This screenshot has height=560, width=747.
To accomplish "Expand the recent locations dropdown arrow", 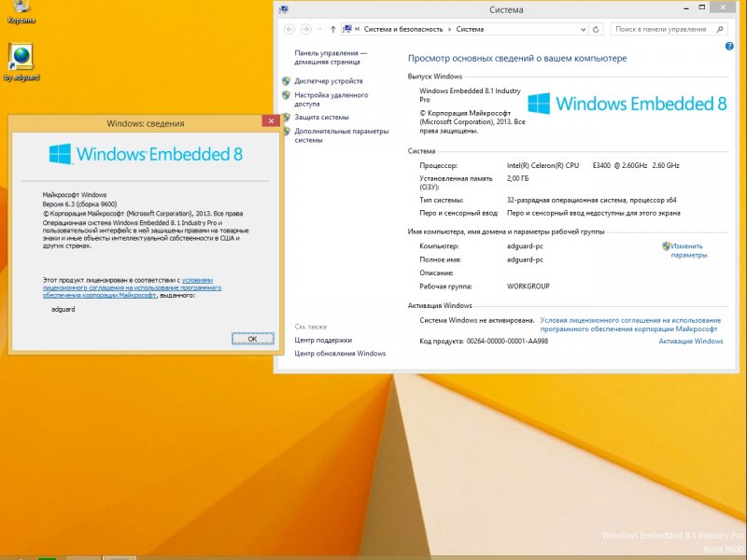I will pos(320,30).
